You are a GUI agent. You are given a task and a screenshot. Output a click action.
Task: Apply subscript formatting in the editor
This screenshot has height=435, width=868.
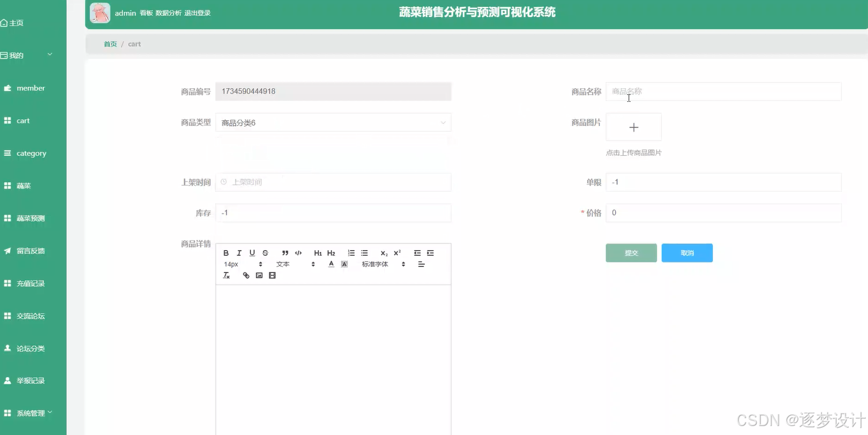coord(383,253)
